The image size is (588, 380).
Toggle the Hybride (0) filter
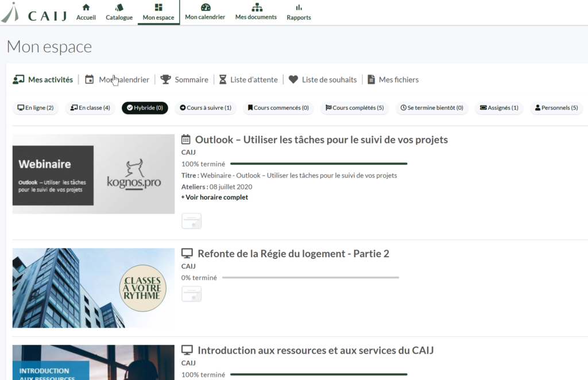[x=145, y=108]
